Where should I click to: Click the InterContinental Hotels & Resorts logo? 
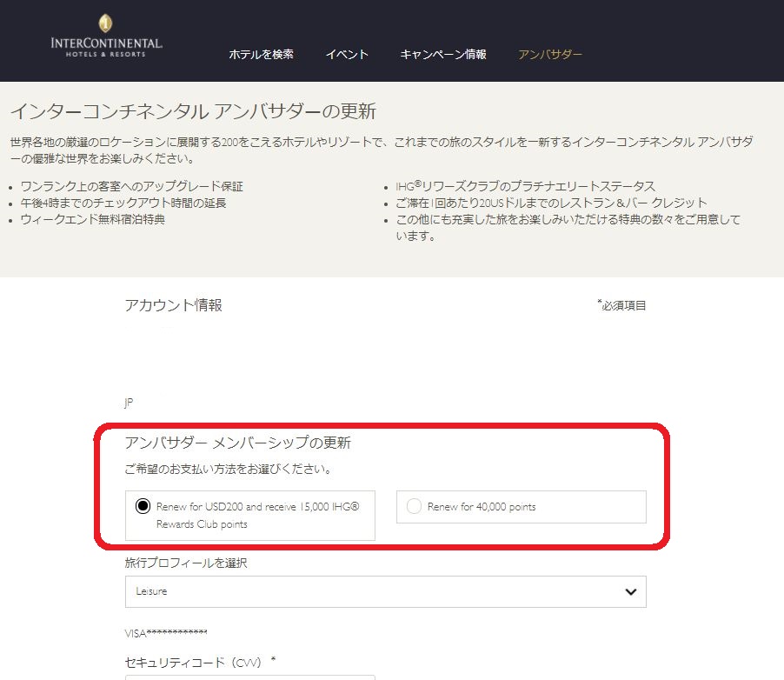pyautogui.click(x=106, y=36)
